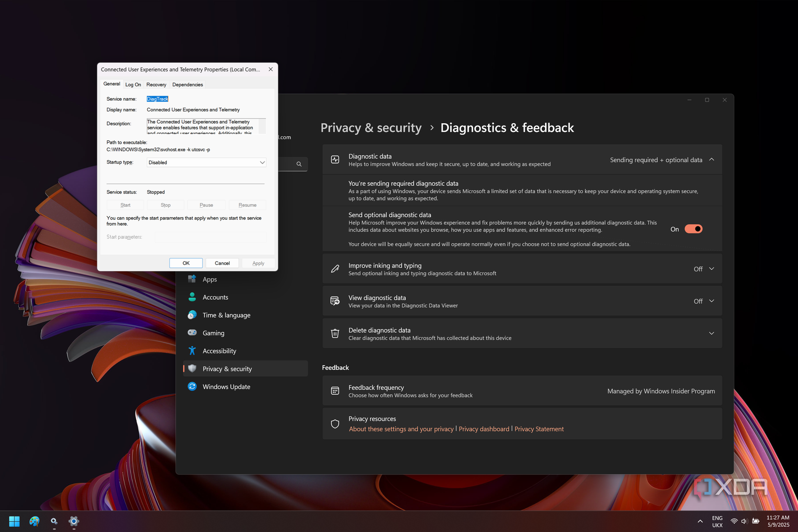Open Paint from the taskbar

(34, 521)
